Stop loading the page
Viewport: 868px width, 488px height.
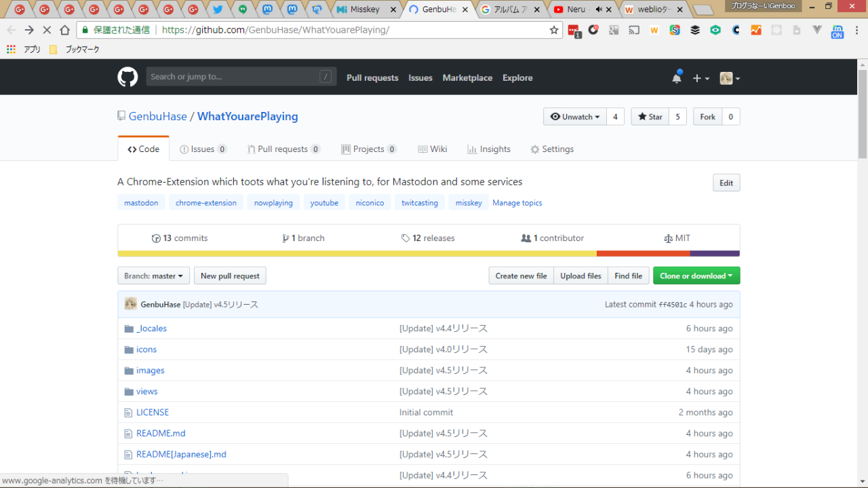(47, 30)
